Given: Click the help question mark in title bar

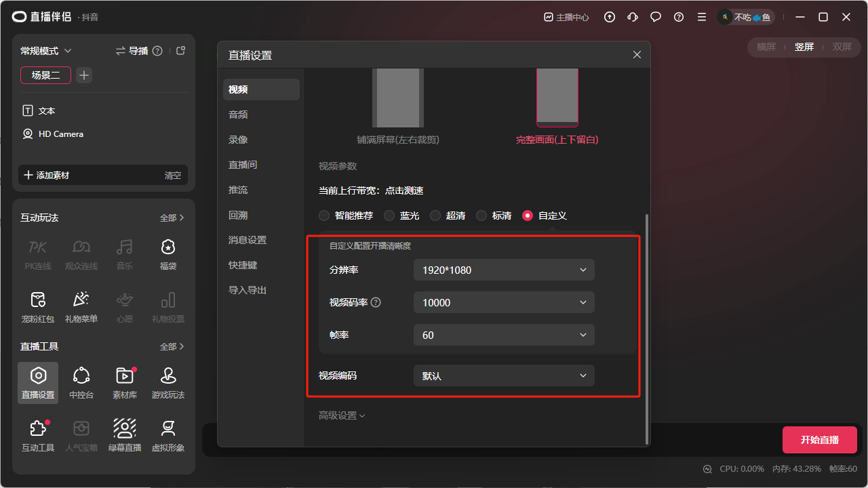Looking at the screenshot, I should tap(679, 17).
